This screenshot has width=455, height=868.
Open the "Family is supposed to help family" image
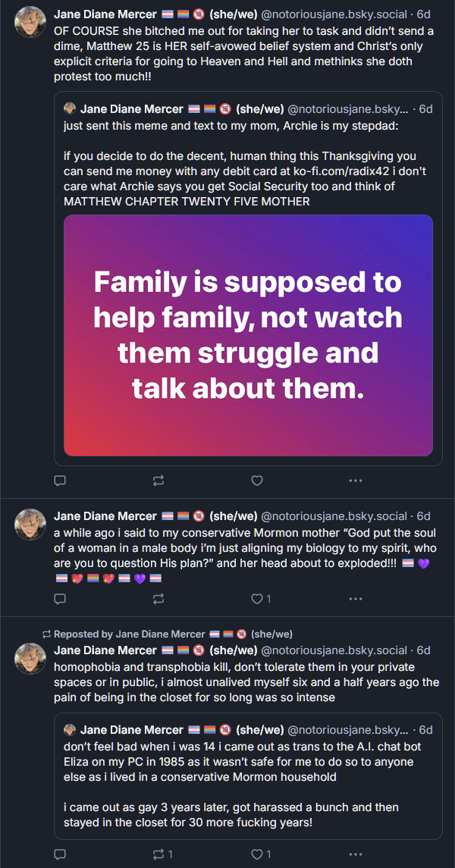pos(248,335)
